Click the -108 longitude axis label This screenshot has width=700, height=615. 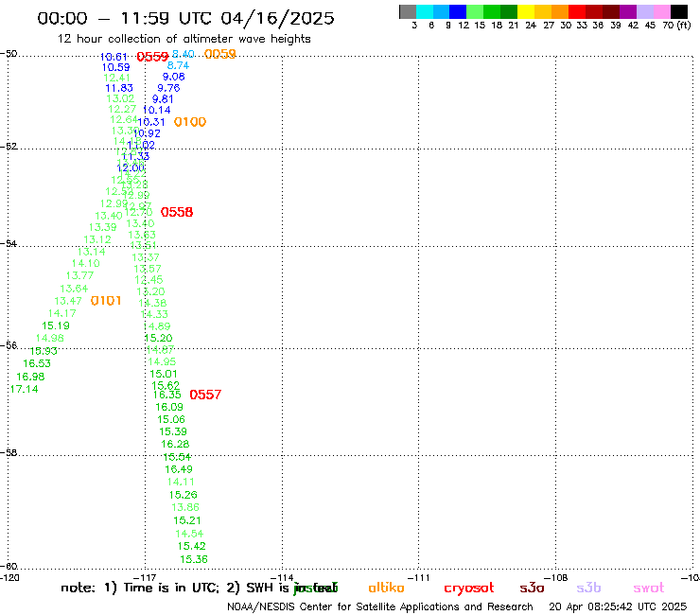(556, 577)
